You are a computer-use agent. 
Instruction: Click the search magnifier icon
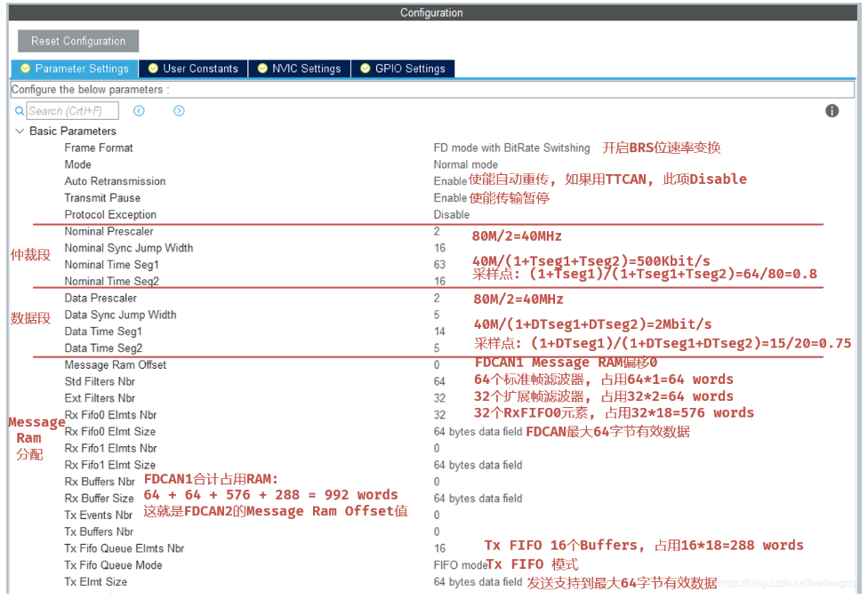point(19,110)
